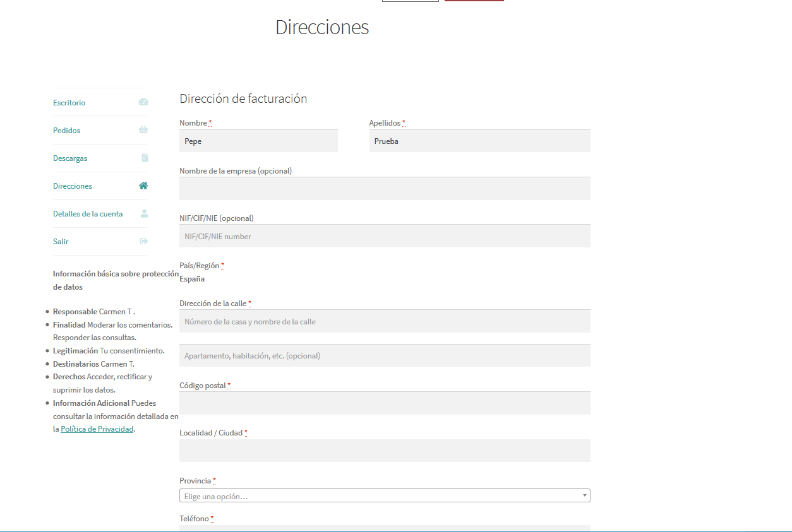
Task: Click the Localidad / Ciudad input field
Action: pos(385,450)
